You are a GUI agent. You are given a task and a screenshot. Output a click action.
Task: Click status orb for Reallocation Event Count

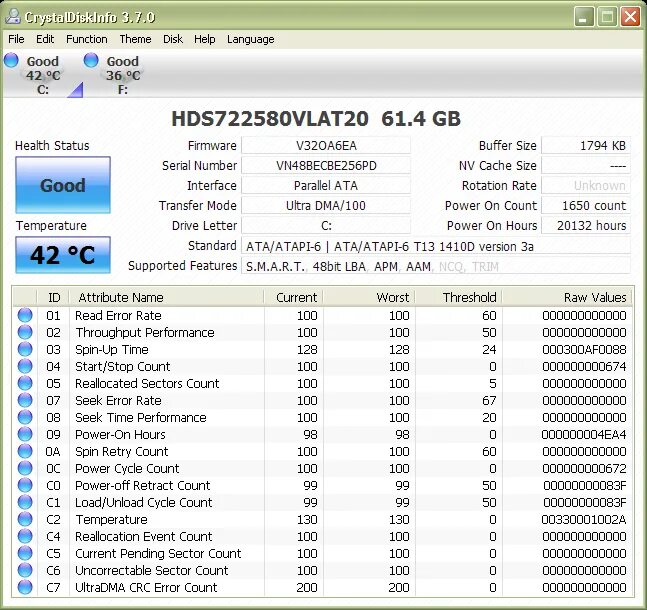(x=25, y=536)
